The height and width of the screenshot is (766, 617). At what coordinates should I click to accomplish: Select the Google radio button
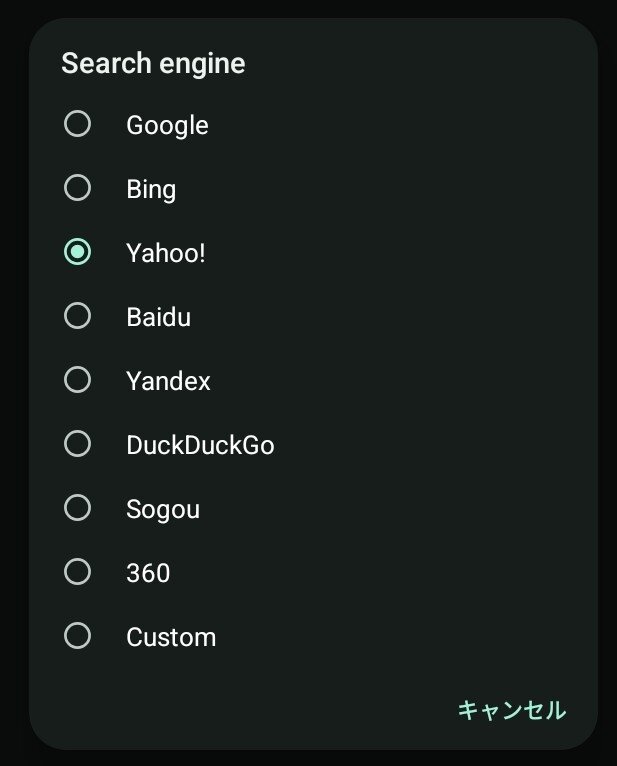tap(77, 124)
